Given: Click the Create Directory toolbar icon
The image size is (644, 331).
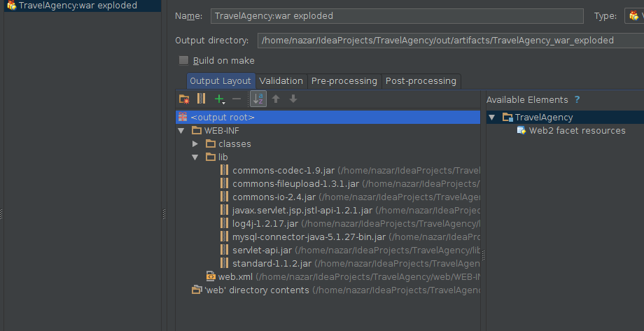Looking at the screenshot, I should [184, 99].
